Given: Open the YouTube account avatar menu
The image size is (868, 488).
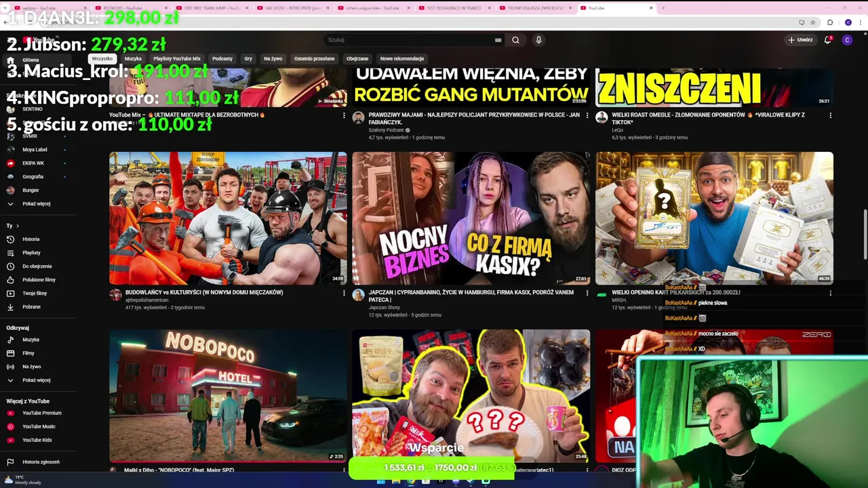Looking at the screenshot, I should tap(847, 40).
